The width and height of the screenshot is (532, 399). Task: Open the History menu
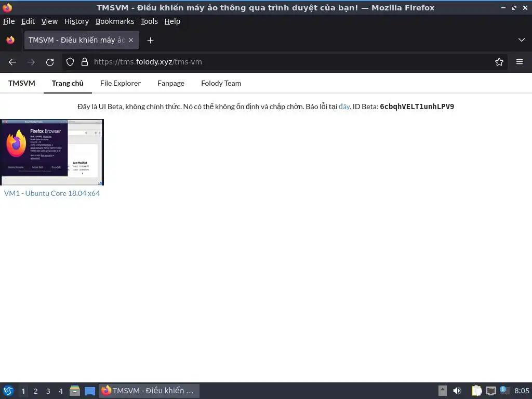[x=77, y=21]
